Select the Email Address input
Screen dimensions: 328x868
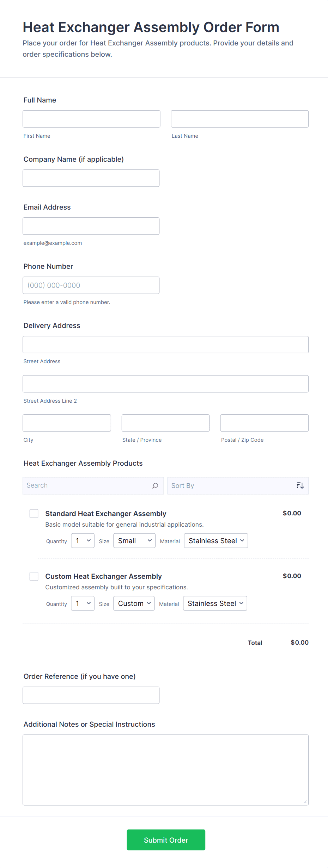click(x=91, y=226)
